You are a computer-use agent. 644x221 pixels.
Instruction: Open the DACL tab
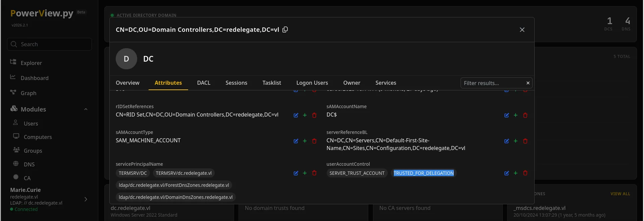click(204, 83)
